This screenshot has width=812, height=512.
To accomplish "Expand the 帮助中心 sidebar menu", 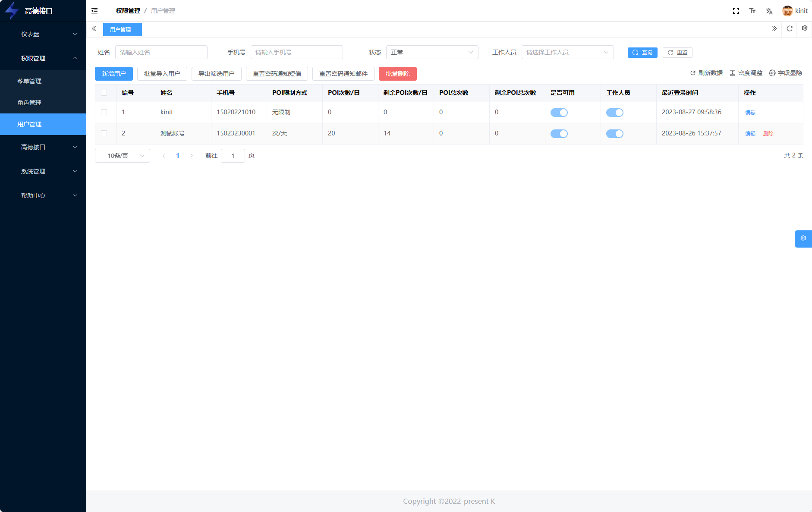I will [43, 195].
